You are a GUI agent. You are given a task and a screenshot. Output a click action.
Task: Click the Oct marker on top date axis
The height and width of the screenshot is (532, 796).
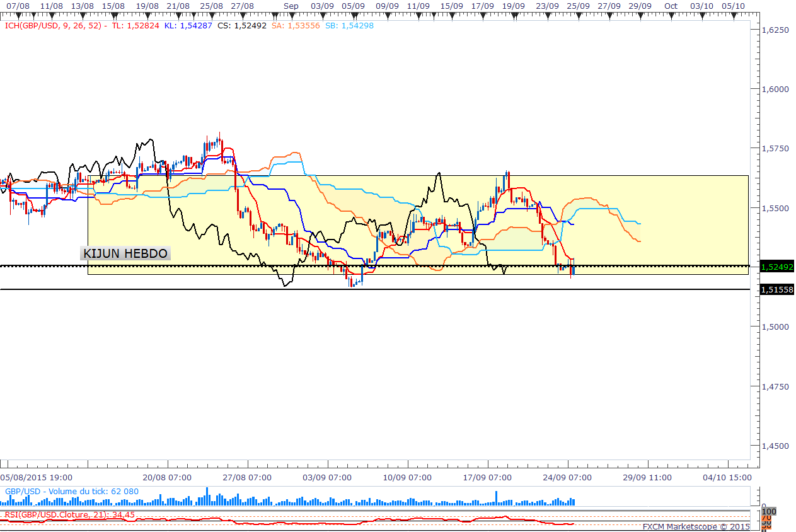[x=671, y=6]
